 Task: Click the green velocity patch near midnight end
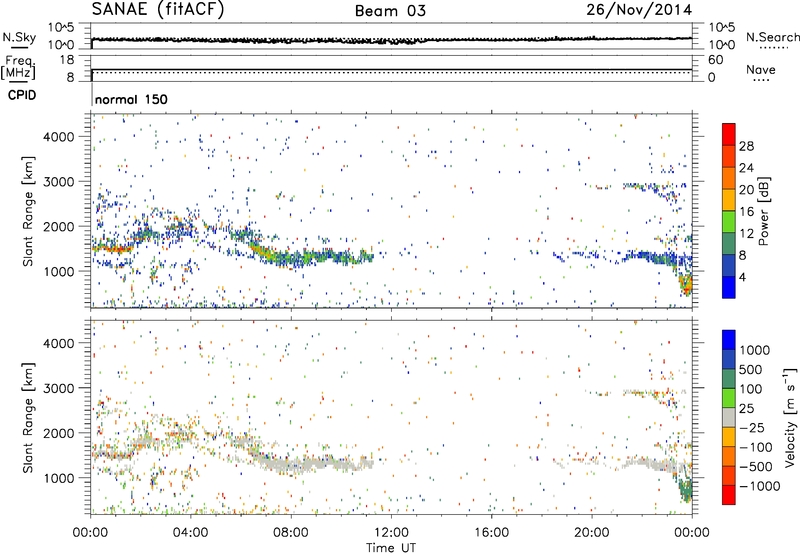(x=687, y=491)
